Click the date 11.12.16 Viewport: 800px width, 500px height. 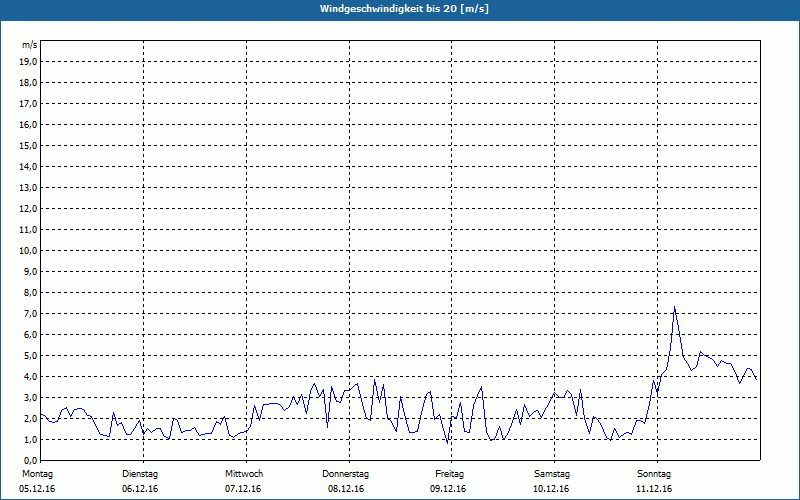coord(654,489)
